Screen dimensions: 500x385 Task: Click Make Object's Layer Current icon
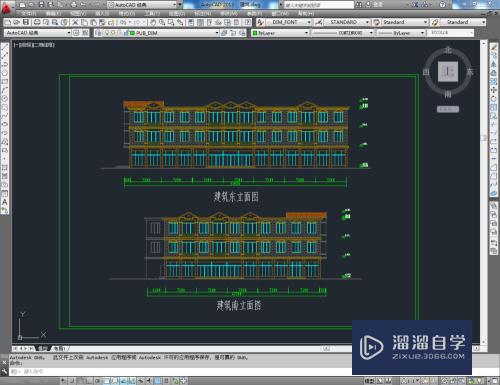[224, 33]
